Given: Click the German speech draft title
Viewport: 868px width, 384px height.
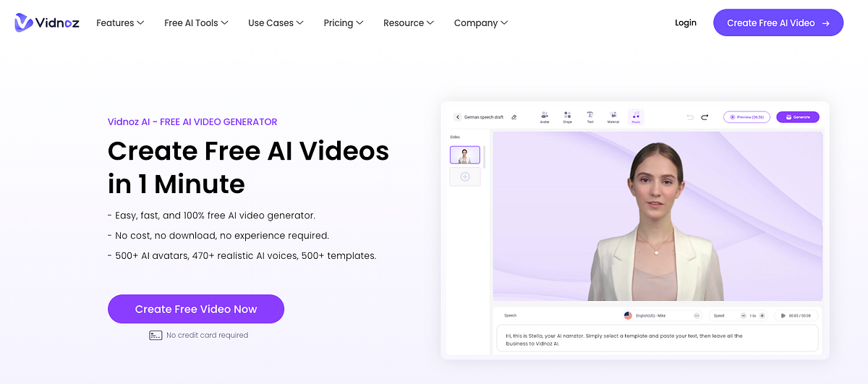Looking at the screenshot, I should click(x=484, y=116).
